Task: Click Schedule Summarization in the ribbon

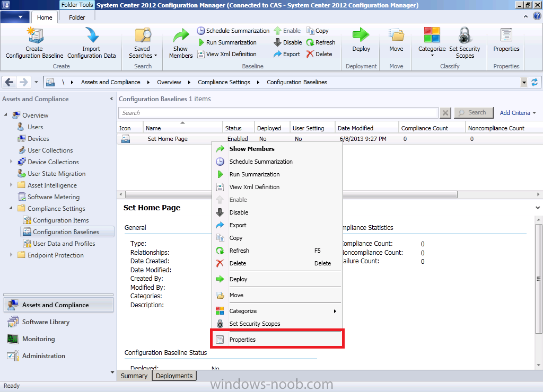Action: click(x=233, y=31)
